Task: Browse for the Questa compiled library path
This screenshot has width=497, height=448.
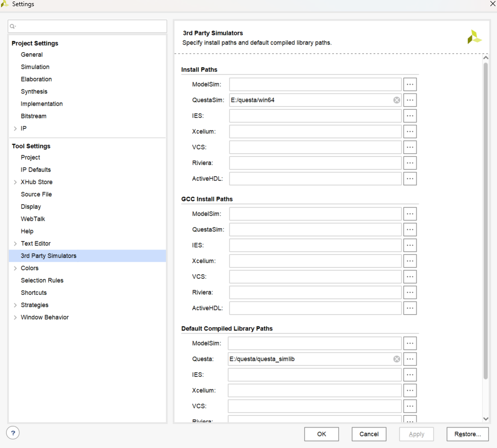Action: tap(410, 359)
